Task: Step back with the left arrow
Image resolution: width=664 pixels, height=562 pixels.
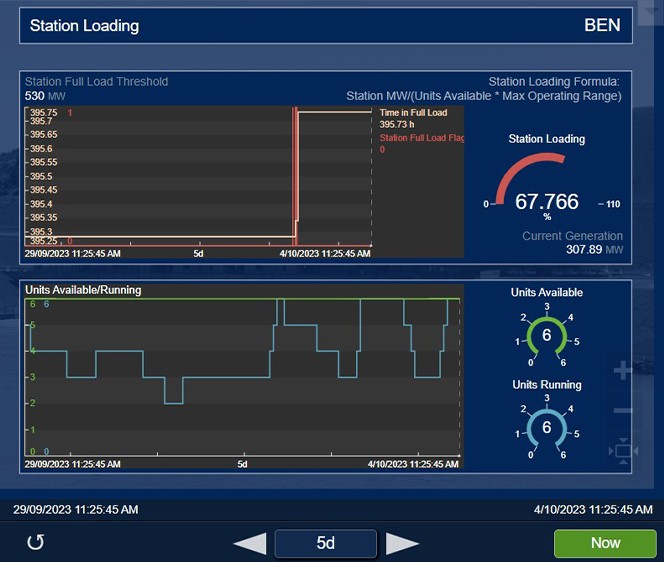Action: coord(250,543)
